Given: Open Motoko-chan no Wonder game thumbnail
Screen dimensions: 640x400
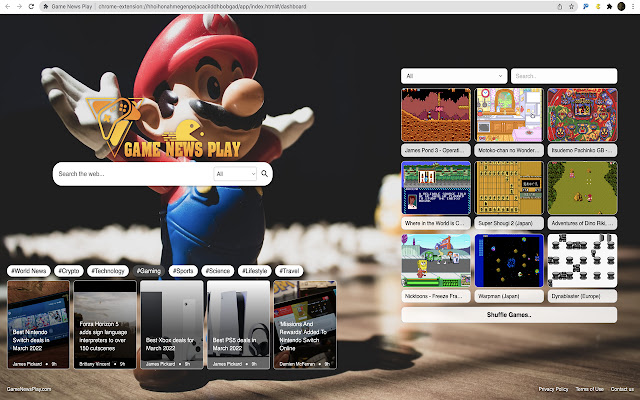Looking at the screenshot, I should click(x=509, y=115).
